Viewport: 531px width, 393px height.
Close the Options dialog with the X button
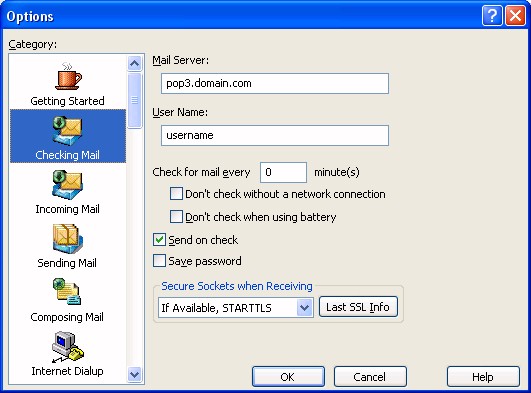point(515,16)
